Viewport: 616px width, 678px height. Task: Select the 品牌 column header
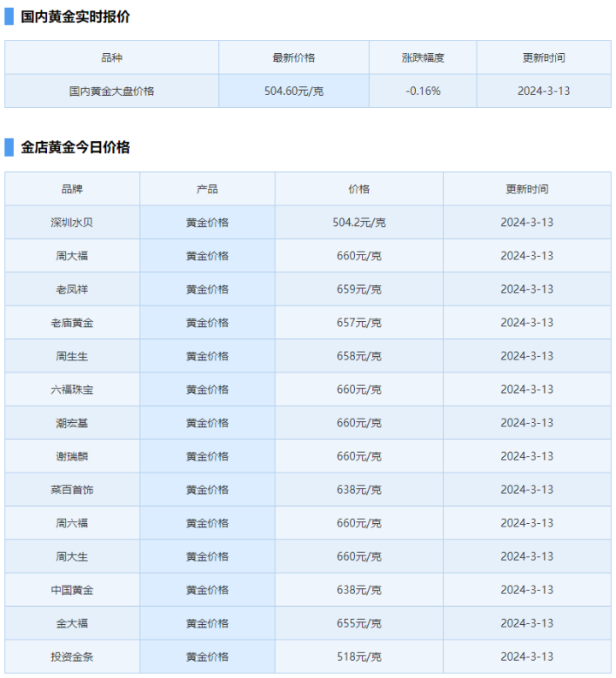72,189
